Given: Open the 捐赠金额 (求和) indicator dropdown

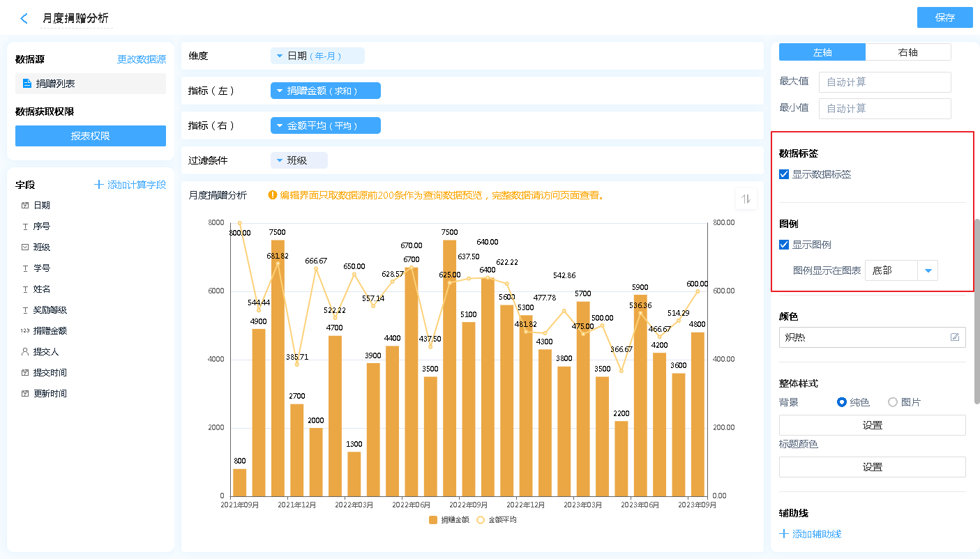Looking at the screenshot, I should [280, 91].
